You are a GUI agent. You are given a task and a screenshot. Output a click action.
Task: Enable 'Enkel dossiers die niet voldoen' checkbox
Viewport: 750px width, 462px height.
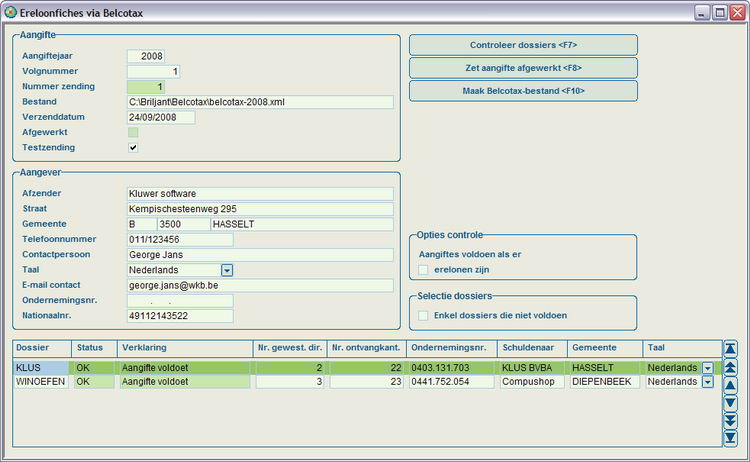tap(423, 316)
